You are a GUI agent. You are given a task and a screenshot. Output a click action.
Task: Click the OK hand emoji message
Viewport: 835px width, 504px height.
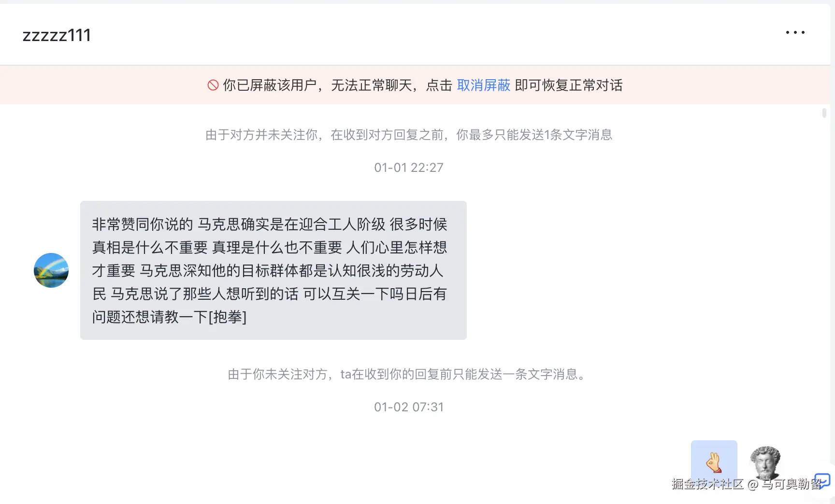click(714, 462)
